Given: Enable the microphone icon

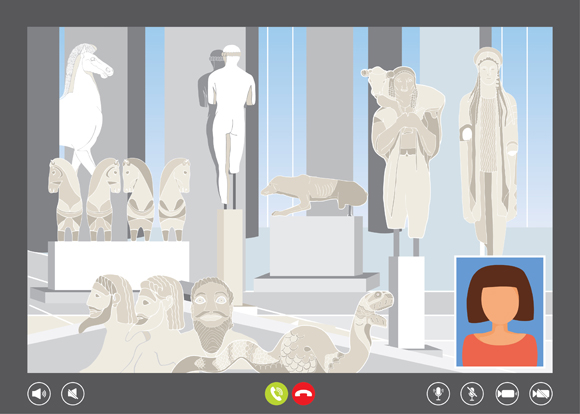Looking at the screenshot, I should (x=438, y=394).
